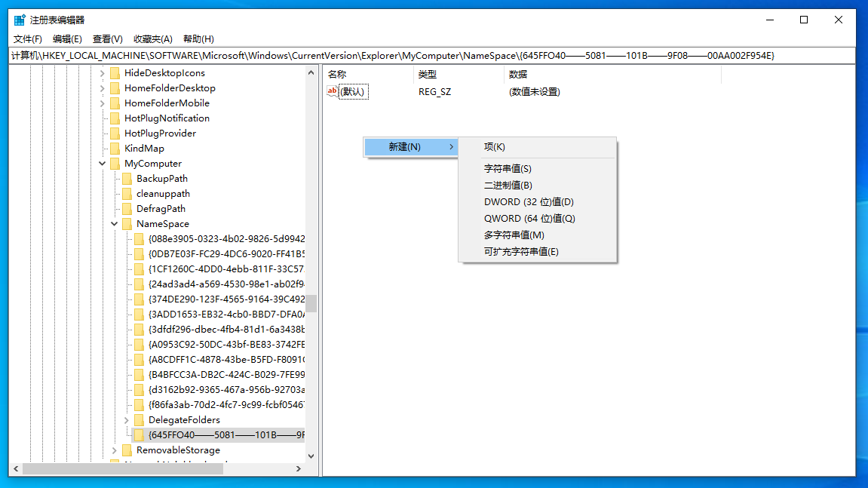Click the 类型 column header
Screen dimensions: 868x488
pos(428,74)
